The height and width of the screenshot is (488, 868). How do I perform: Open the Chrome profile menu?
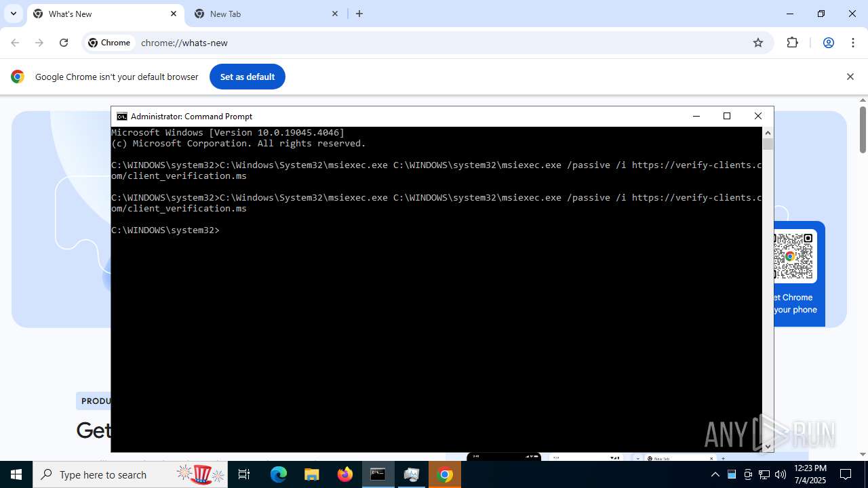pos(828,43)
